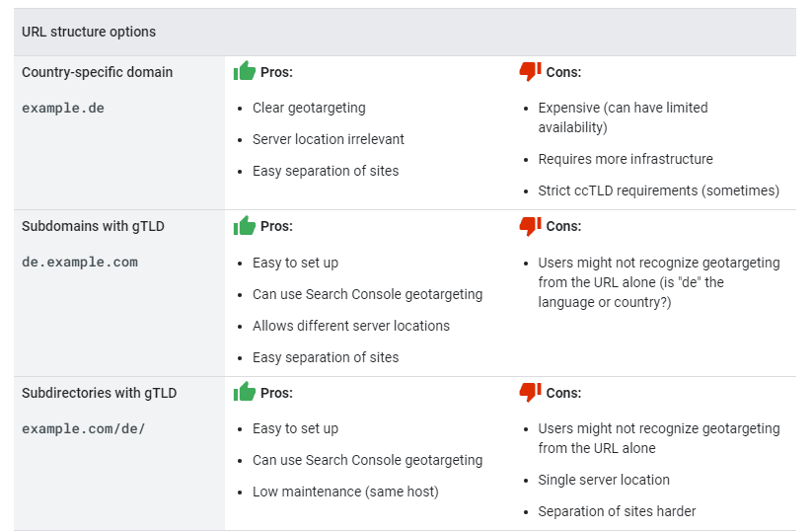Screen dimensions: 812x531
Task: Select the example.de code text
Action: tap(63, 109)
